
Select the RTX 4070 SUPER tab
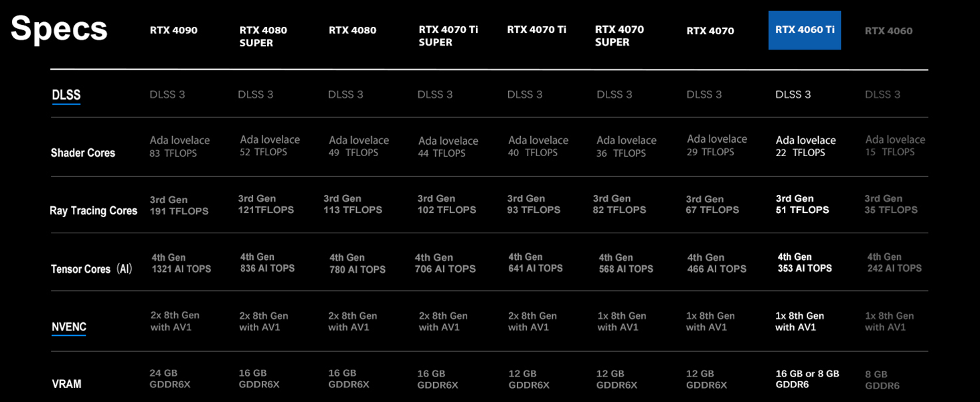(619, 36)
